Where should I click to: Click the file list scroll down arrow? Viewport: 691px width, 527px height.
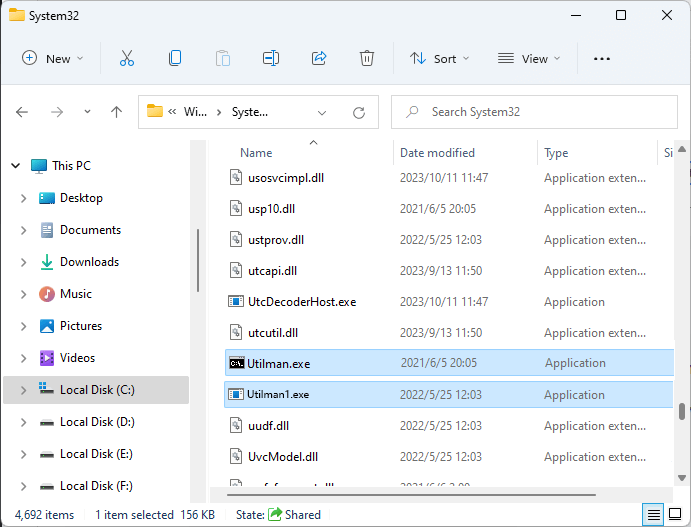682,478
